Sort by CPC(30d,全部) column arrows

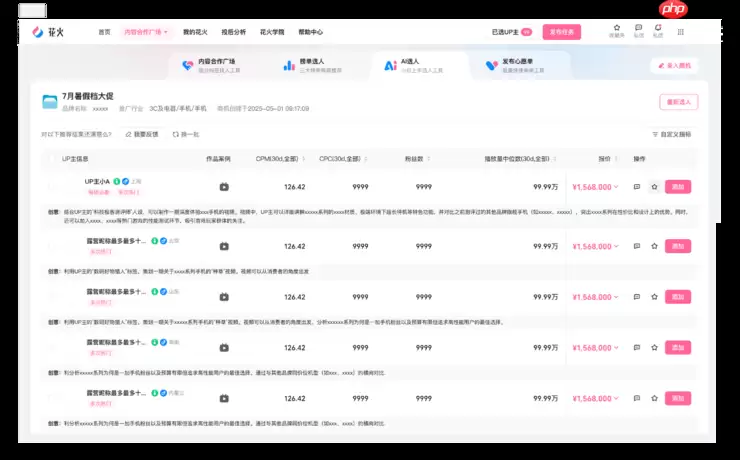(366, 159)
